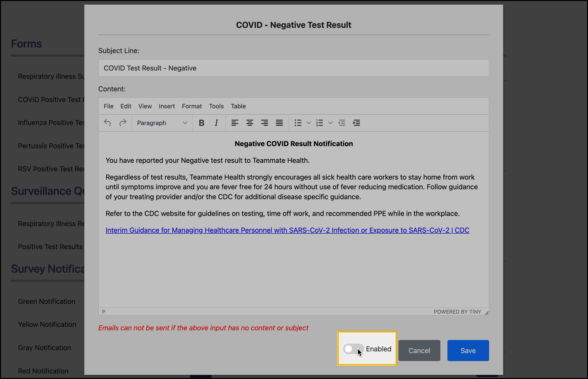Apply a numbered list
588x379 pixels.
[x=319, y=123]
